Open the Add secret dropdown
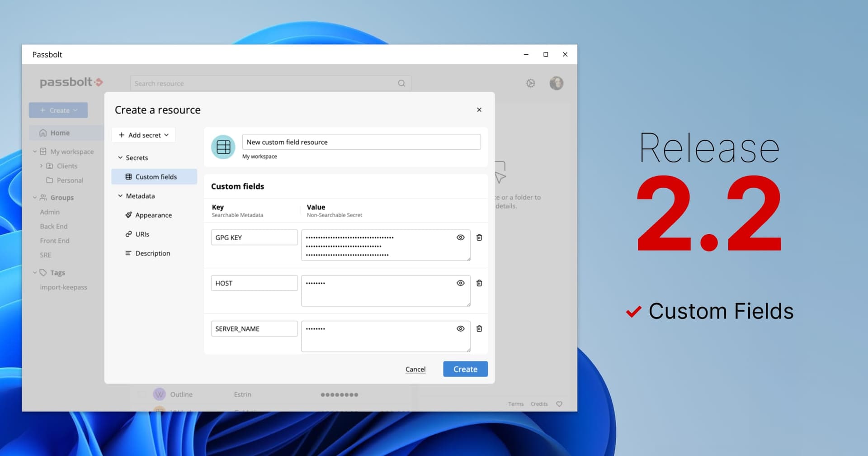This screenshot has width=868, height=456. coord(143,135)
